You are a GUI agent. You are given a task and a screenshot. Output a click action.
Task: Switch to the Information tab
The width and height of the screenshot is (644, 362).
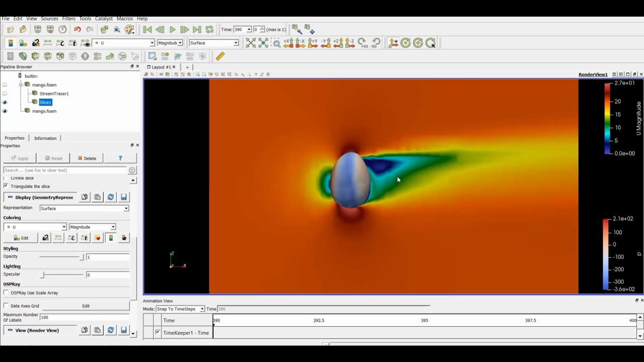pos(45,138)
